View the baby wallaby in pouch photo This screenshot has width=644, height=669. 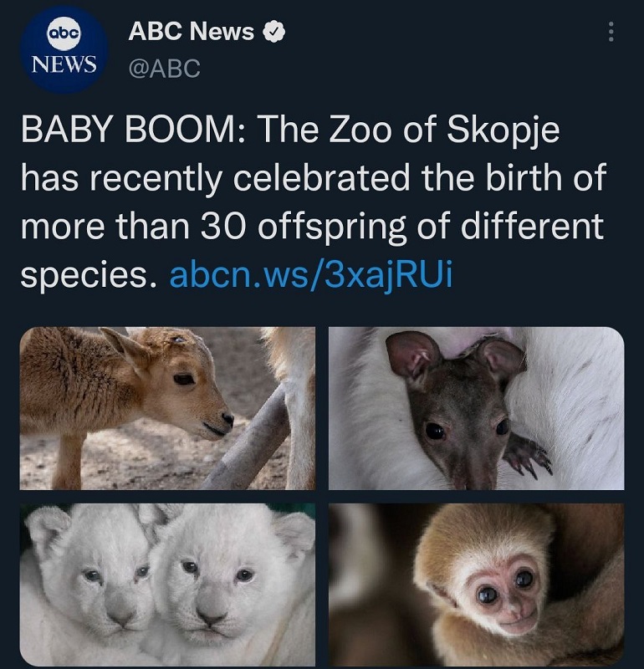pyautogui.click(x=476, y=408)
